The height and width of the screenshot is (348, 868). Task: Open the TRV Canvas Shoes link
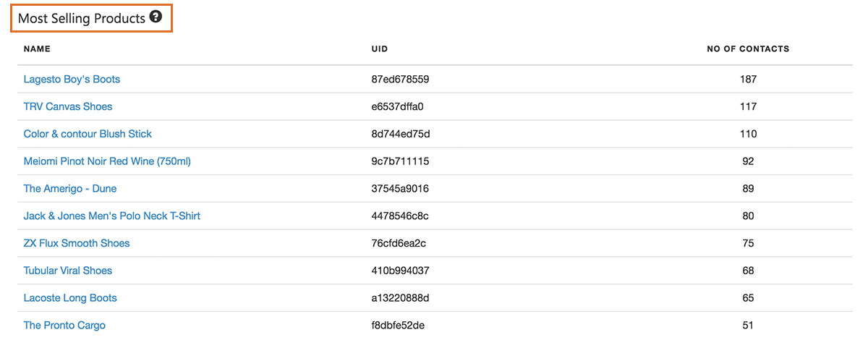[68, 106]
